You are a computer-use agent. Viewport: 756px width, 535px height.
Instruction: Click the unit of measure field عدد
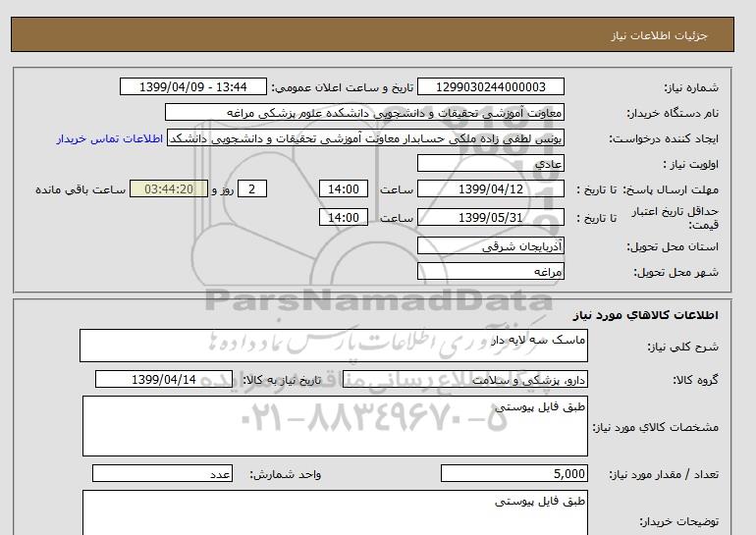162,474
